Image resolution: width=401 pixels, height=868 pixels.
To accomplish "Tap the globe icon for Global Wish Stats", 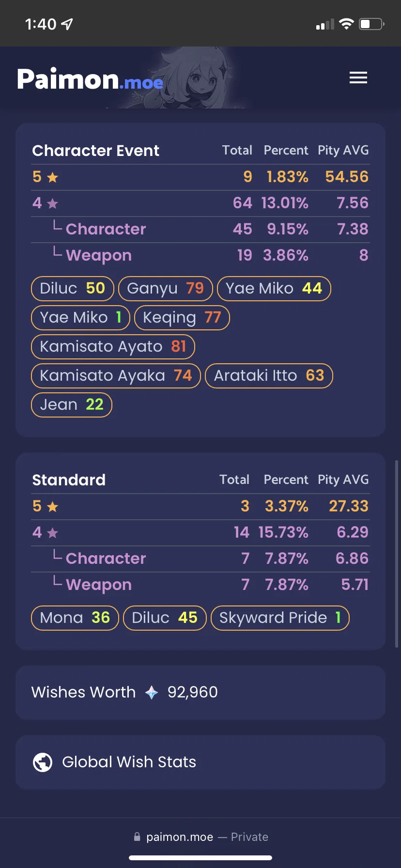I will click(x=43, y=762).
